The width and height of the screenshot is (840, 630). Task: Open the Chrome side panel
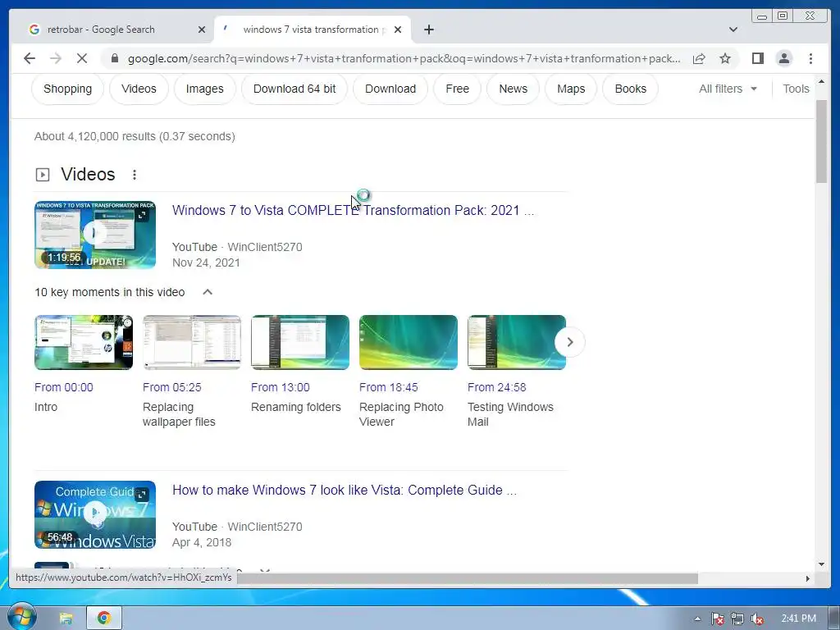pos(757,58)
